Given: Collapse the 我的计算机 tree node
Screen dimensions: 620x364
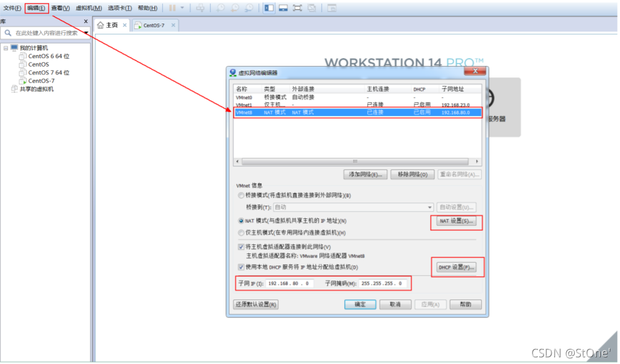Looking at the screenshot, I should (x=5, y=48).
